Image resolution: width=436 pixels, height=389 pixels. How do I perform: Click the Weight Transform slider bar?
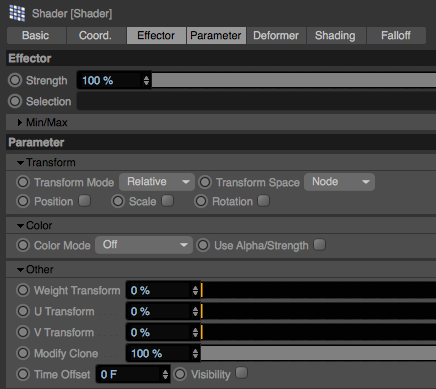point(318,290)
